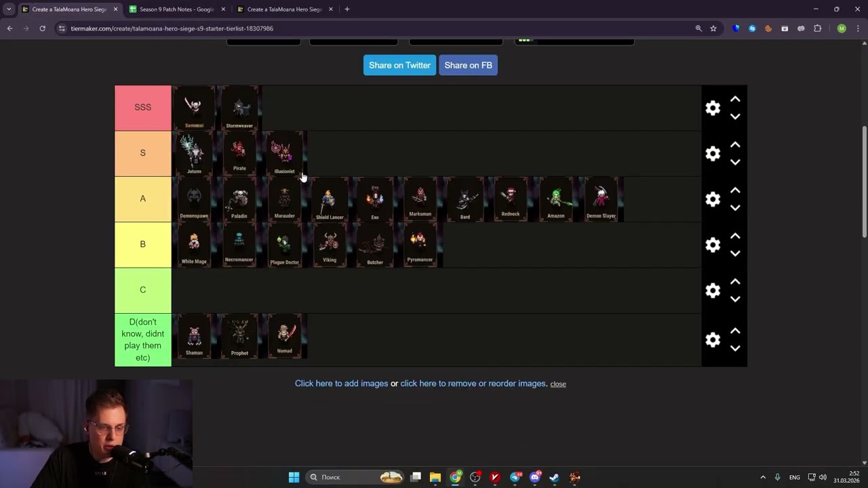Select the Illusionist hero card

tap(285, 154)
